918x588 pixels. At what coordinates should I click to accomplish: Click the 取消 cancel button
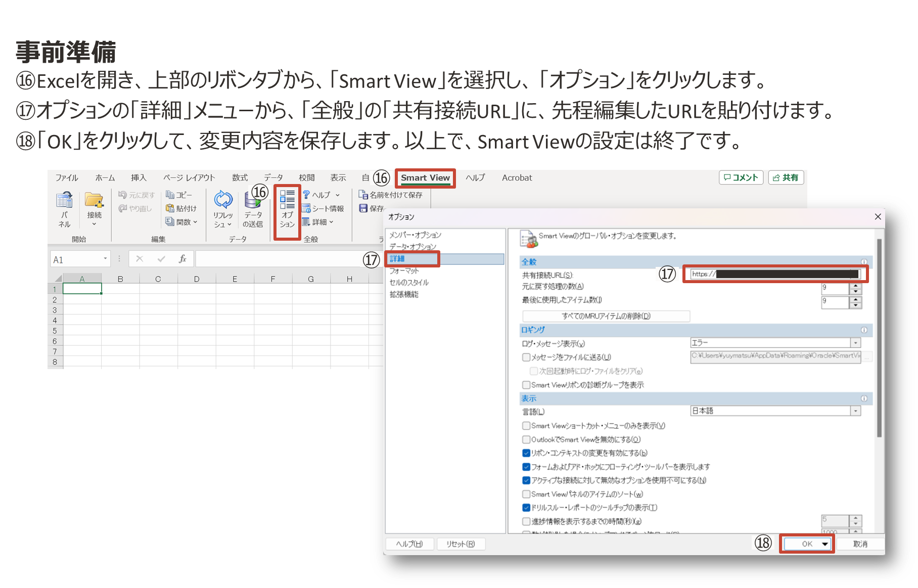coord(860,544)
